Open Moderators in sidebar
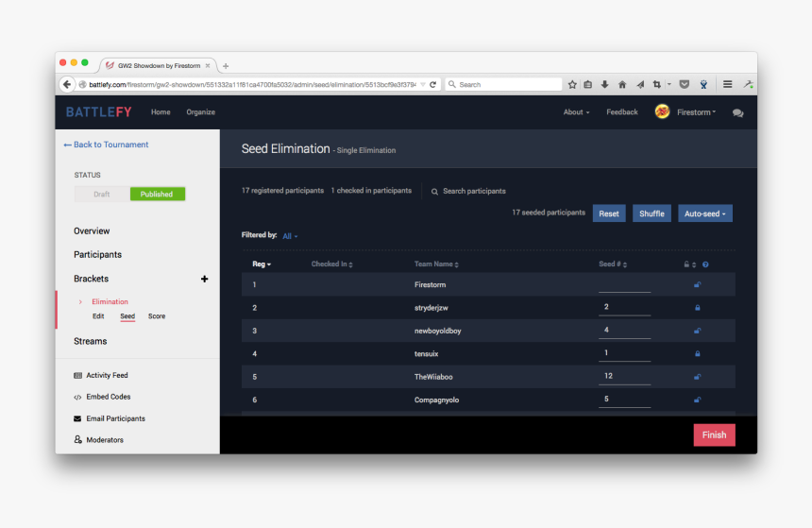 pyautogui.click(x=99, y=440)
